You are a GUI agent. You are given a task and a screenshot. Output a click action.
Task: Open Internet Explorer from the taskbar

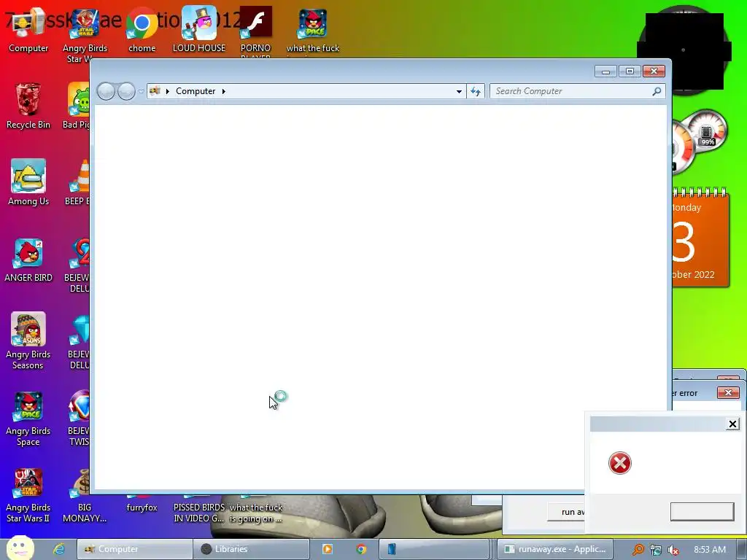[59, 549]
